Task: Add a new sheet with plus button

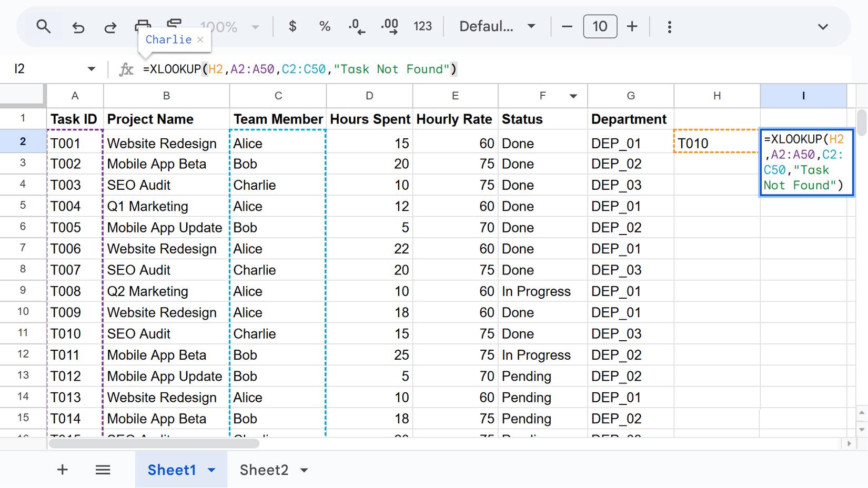Action: (63, 470)
